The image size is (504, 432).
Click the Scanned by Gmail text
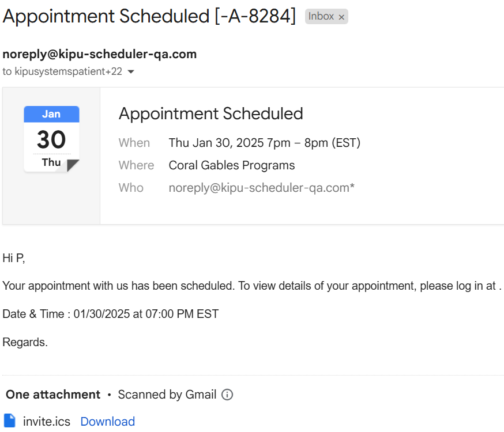tap(167, 395)
